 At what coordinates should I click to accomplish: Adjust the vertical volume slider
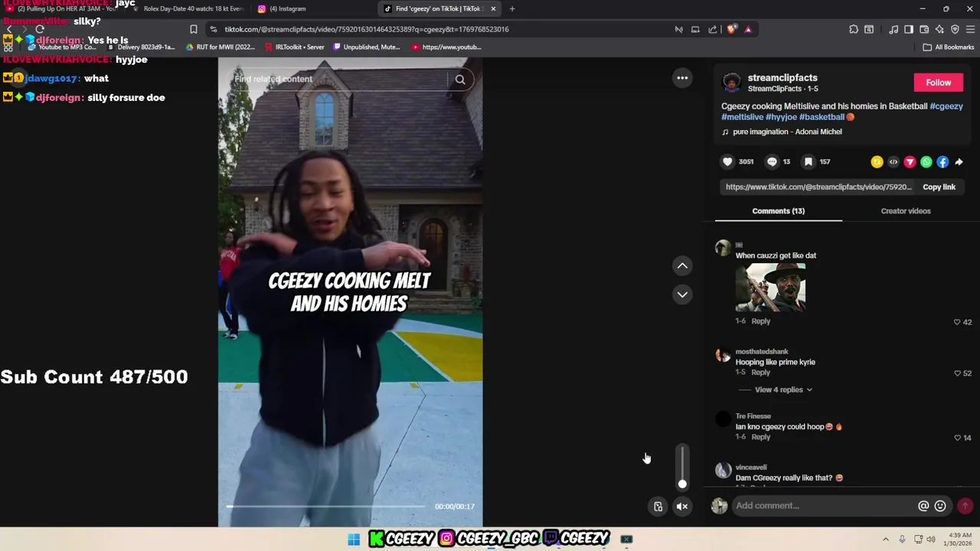click(682, 467)
